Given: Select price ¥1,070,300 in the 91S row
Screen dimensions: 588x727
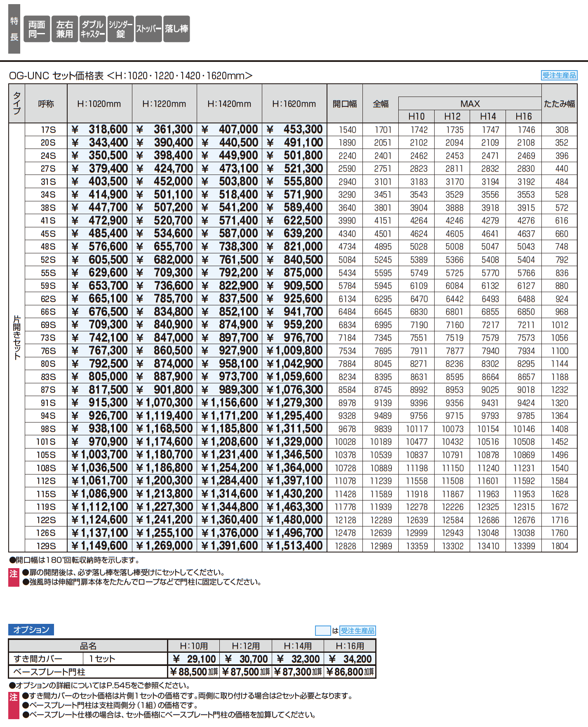Looking at the screenshot, I should coord(165,403).
